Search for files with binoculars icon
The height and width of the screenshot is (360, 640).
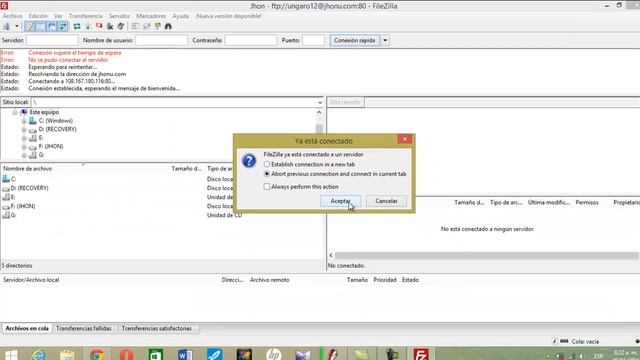click(x=168, y=27)
